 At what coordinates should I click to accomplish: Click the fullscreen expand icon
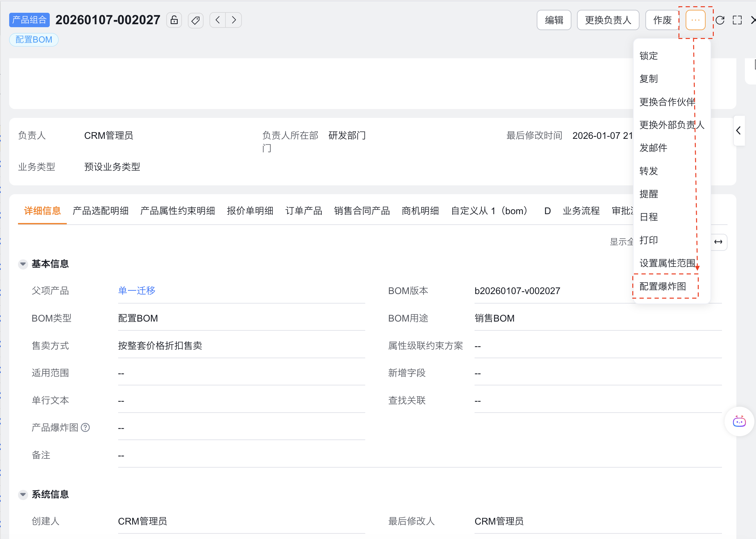click(737, 20)
